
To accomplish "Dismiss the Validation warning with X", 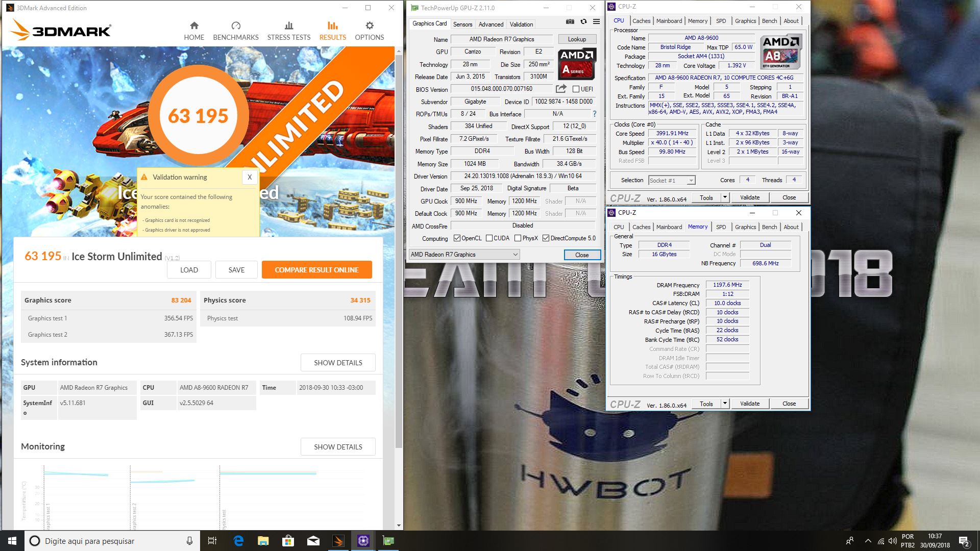I will pos(250,177).
